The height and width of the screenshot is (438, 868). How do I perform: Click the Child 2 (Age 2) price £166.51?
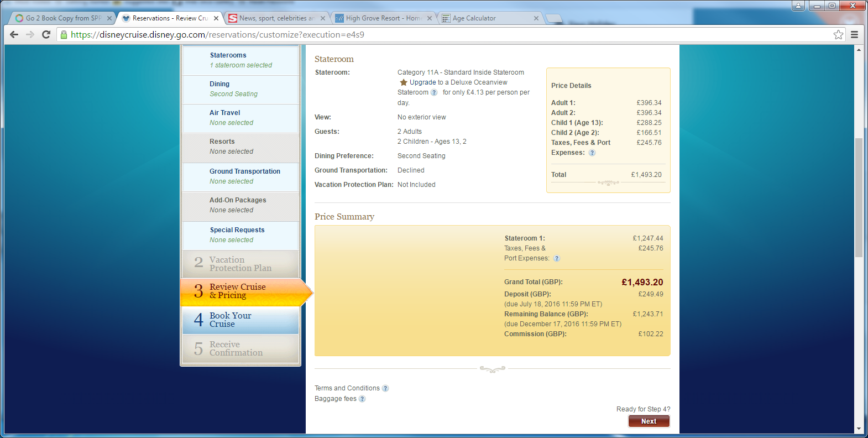click(x=649, y=133)
